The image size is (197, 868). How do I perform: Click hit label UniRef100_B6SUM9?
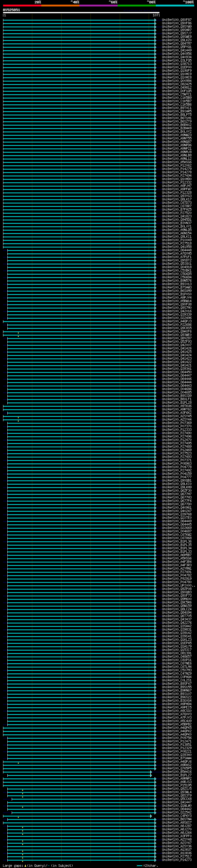pos(177,291)
